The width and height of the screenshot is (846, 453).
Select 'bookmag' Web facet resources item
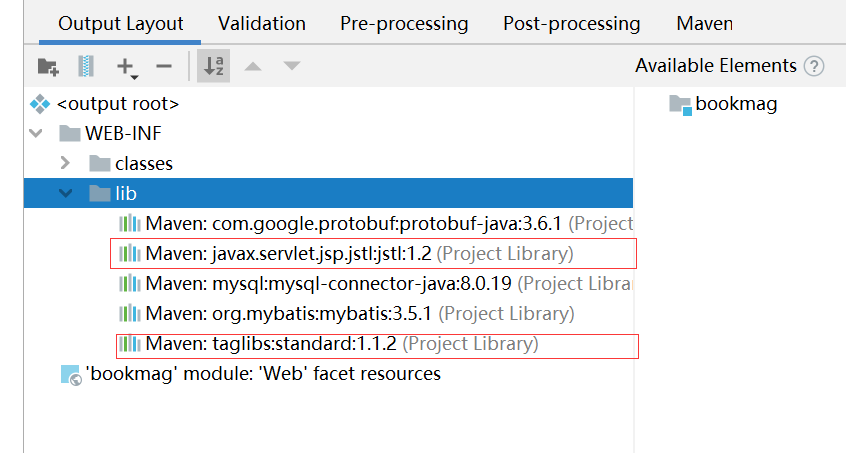(x=262, y=374)
